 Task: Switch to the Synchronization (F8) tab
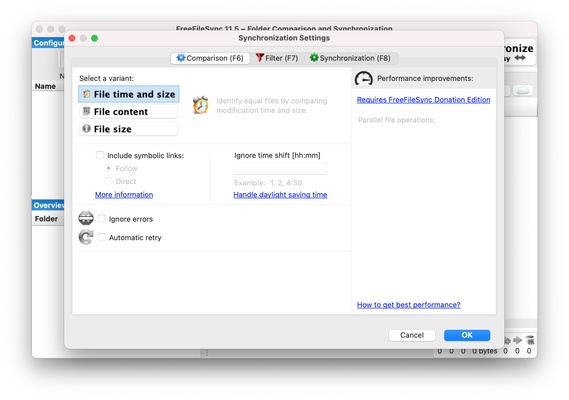pos(351,58)
